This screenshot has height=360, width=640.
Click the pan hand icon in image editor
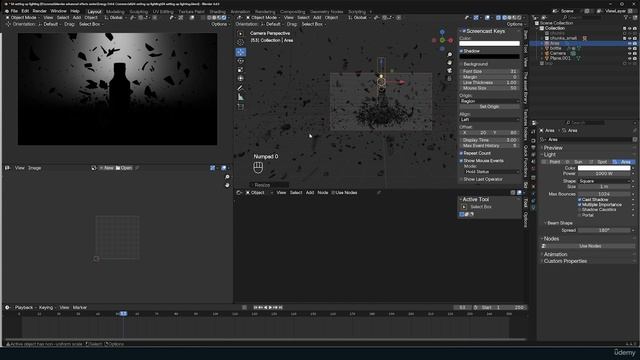[227, 185]
